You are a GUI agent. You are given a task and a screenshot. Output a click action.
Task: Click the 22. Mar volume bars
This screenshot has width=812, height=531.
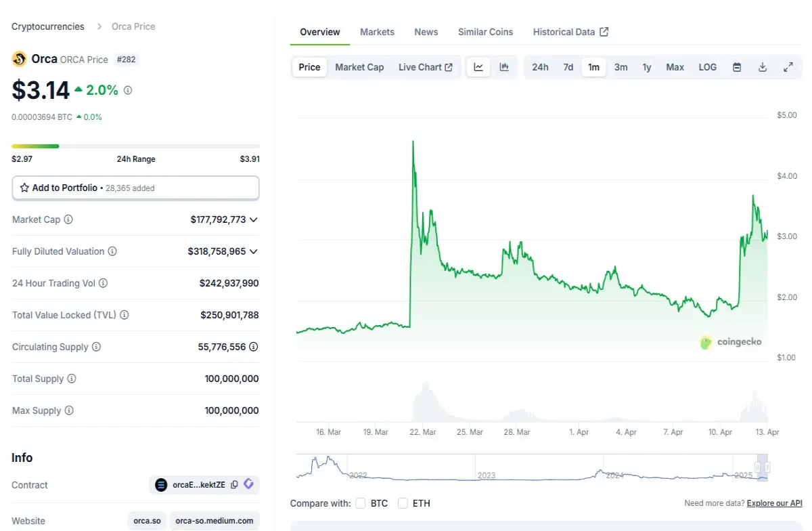425,402
